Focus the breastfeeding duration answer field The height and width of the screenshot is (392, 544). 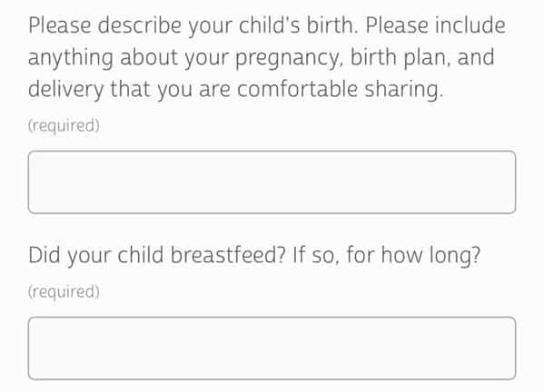click(x=272, y=348)
